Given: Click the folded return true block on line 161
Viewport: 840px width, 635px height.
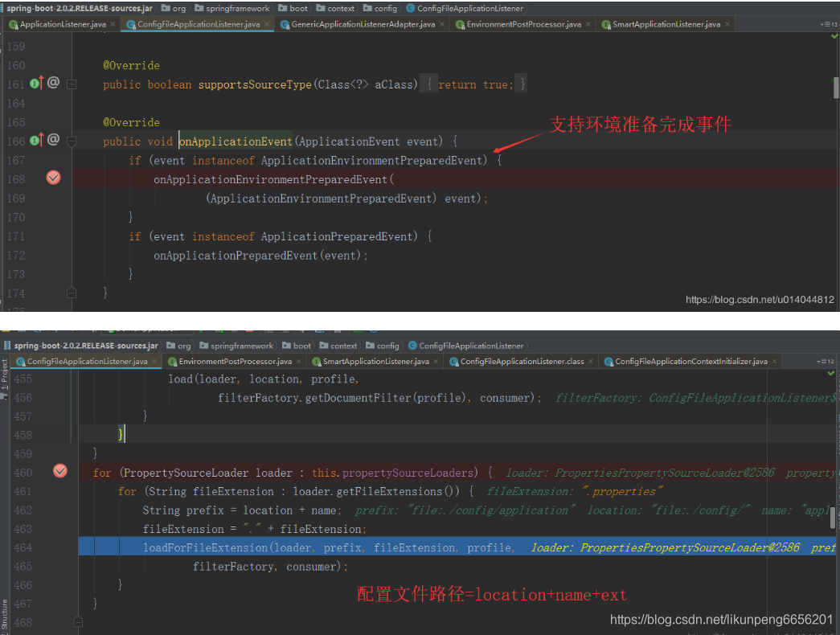Looking at the screenshot, I should click(473, 84).
